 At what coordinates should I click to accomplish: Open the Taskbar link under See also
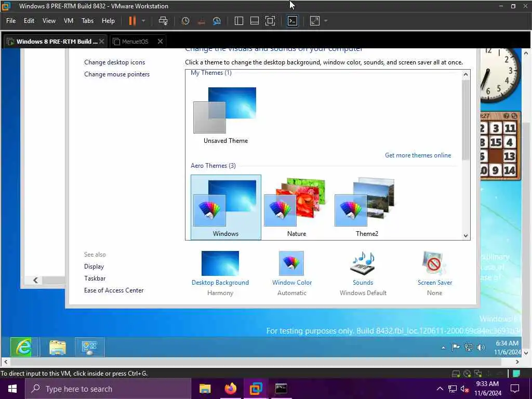pyautogui.click(x=95, y=278)
